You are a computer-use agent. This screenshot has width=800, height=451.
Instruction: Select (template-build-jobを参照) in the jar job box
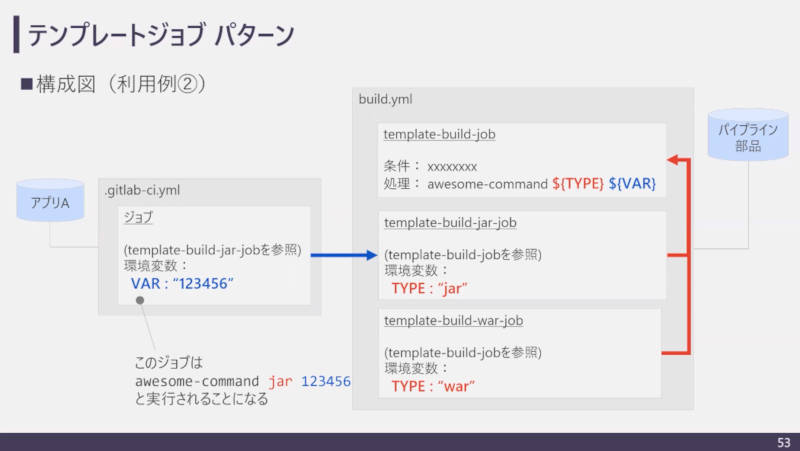click(x=463, y=255)
